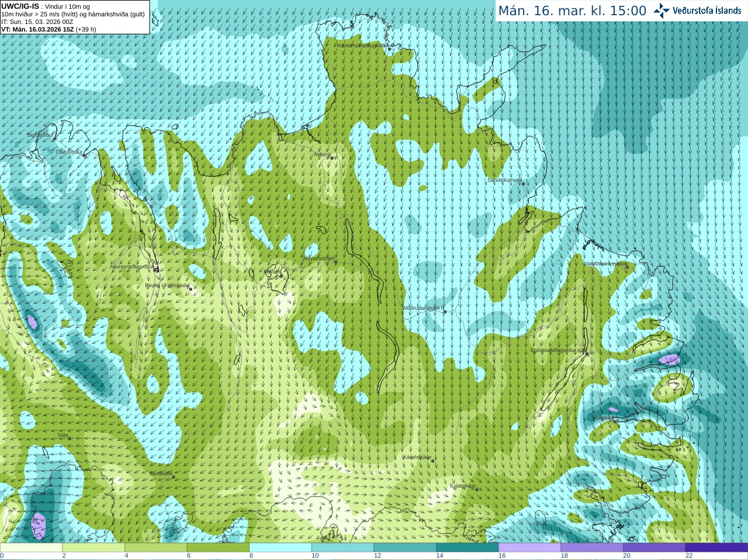Viewport: 748px width, 560px height.
Task: Select the Sandbúðir station marker
Action: point(174,477)
